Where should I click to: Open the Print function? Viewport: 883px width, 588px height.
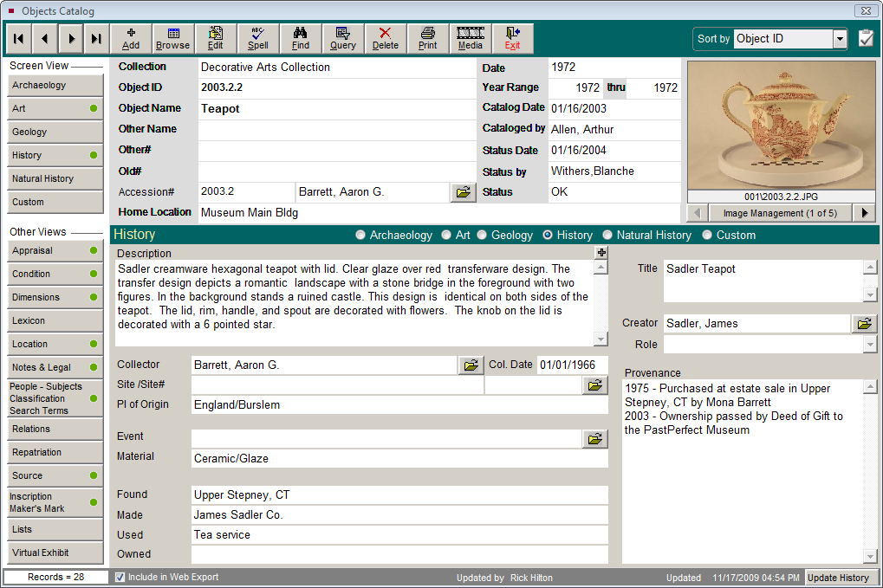tap(427, 38)
